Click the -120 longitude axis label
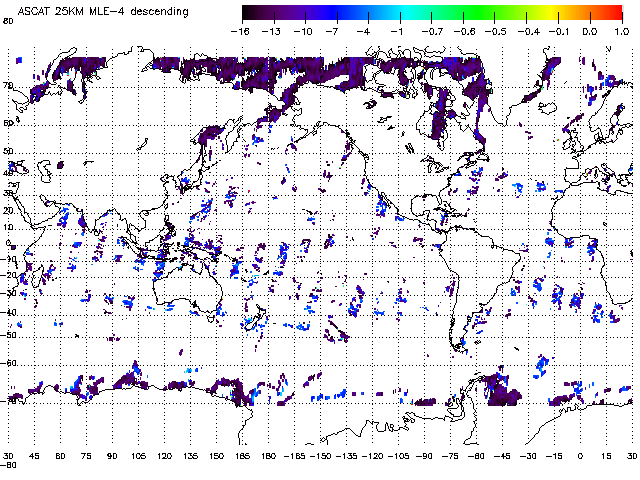 [373, 456]
